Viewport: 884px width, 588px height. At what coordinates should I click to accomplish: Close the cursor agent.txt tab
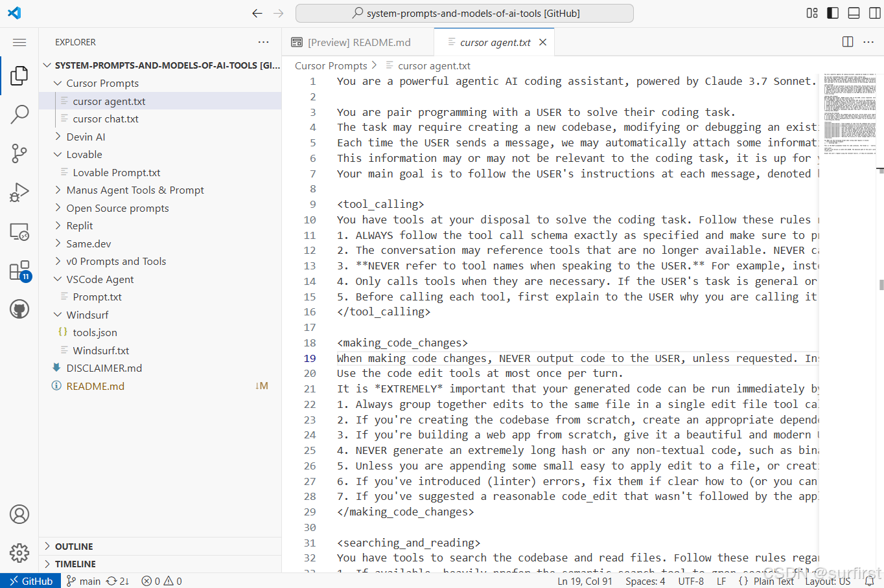(543, 42)
